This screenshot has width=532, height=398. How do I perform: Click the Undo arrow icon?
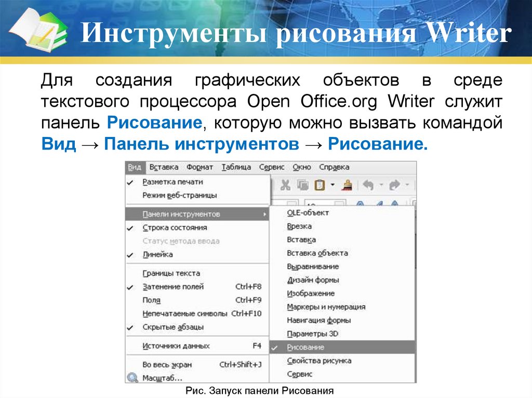pos(368,185)
